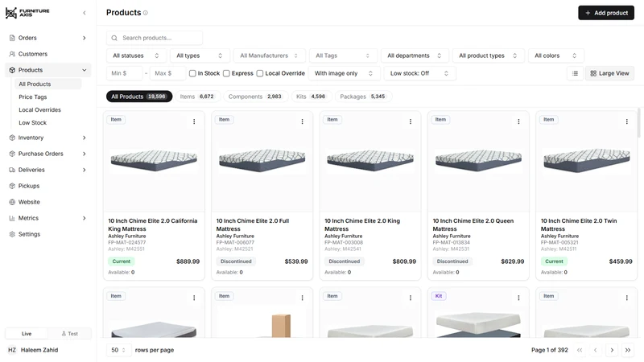644x362 pixels.
Task: Click the California King Mattress product image
Action: click(x=154, y=161)
